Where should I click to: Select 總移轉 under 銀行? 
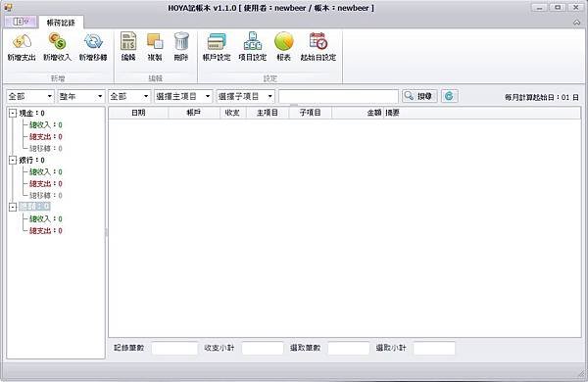[45, 195]
